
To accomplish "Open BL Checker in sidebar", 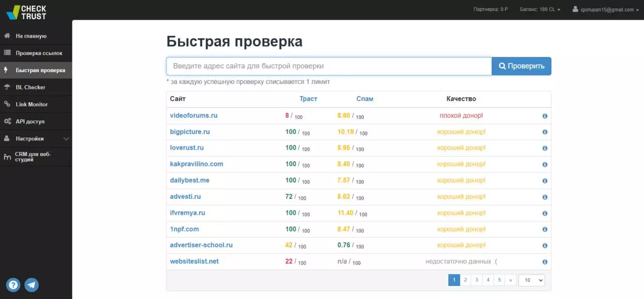I will point(31,88).
